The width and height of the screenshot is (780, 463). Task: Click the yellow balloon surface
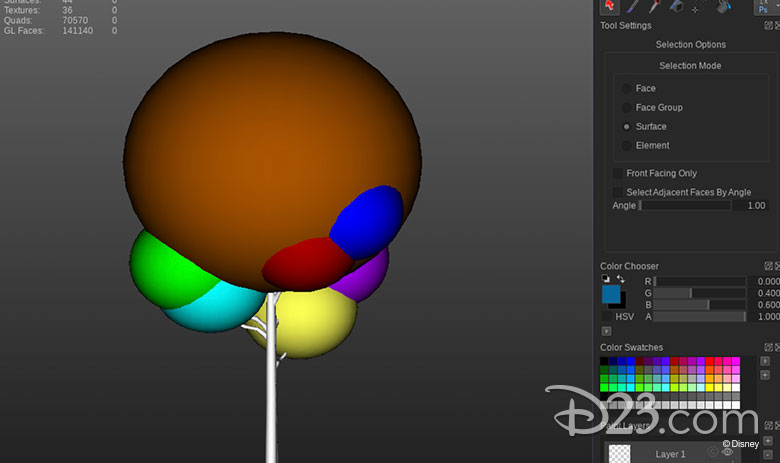[x=313, y=323]
